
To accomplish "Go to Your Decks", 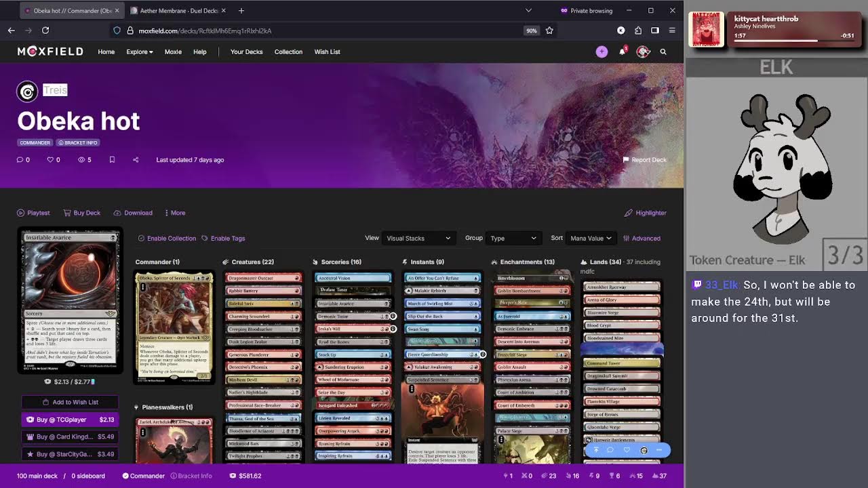I will pyautogui.click(x=246, y=52).
